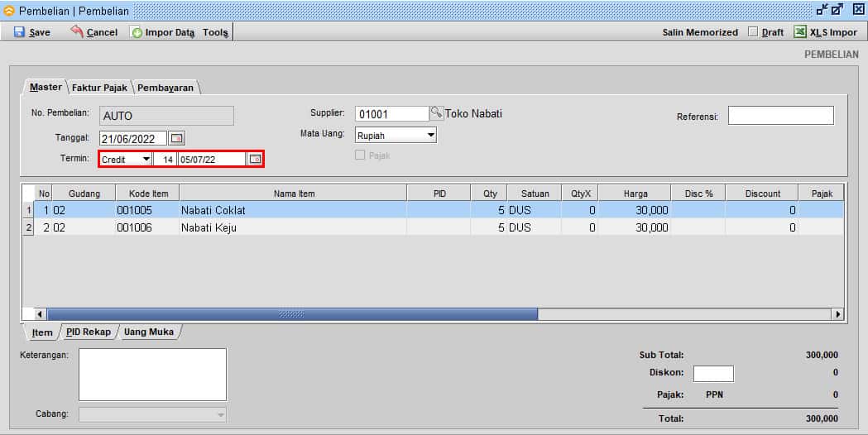This screenshot has width=868, height=435.
Task: Click the left scroll arrow of item grid
Action: click(x=40, y=313)
